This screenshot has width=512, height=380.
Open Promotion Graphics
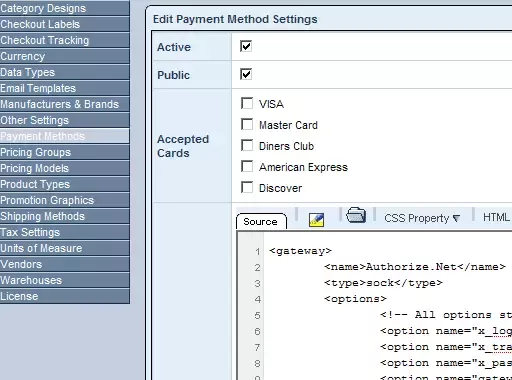pyautogui.click(x=65, y=200)
